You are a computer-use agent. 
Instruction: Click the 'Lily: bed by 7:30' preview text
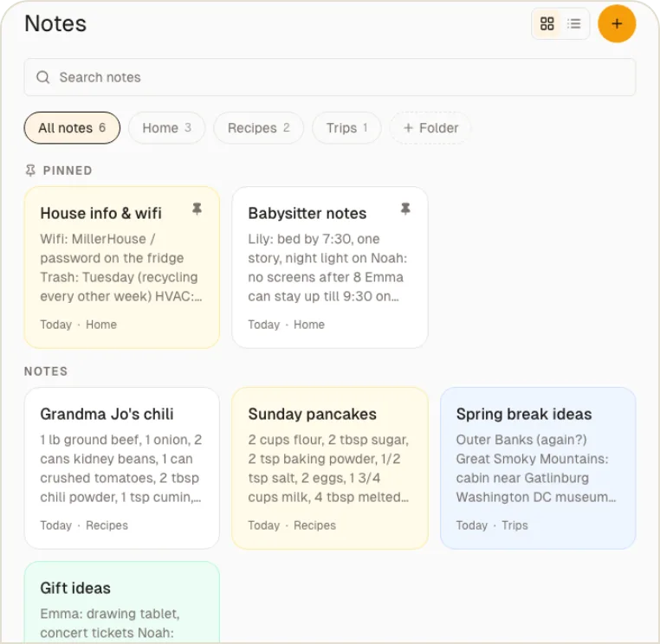pyautogui.click(x=327, y=267)
